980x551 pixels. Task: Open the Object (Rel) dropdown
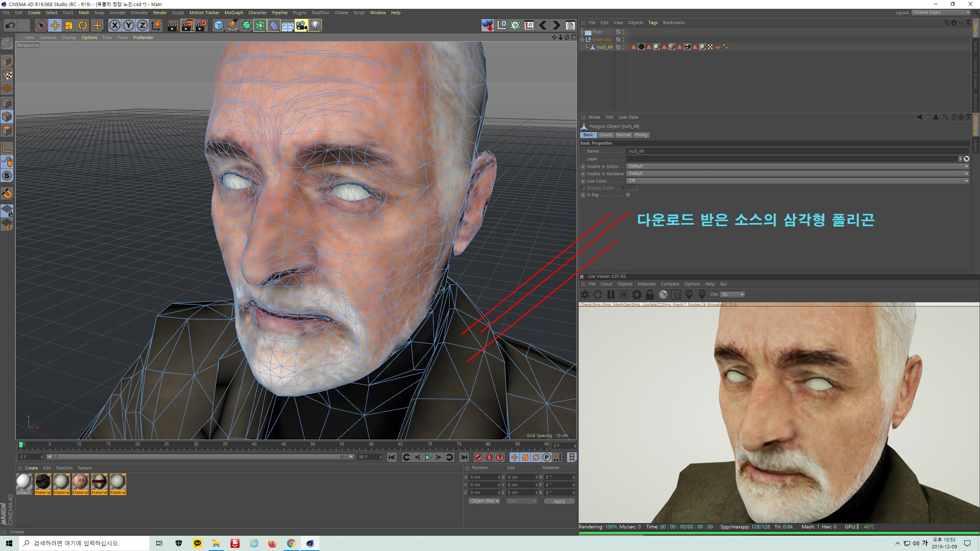point(484,501)
